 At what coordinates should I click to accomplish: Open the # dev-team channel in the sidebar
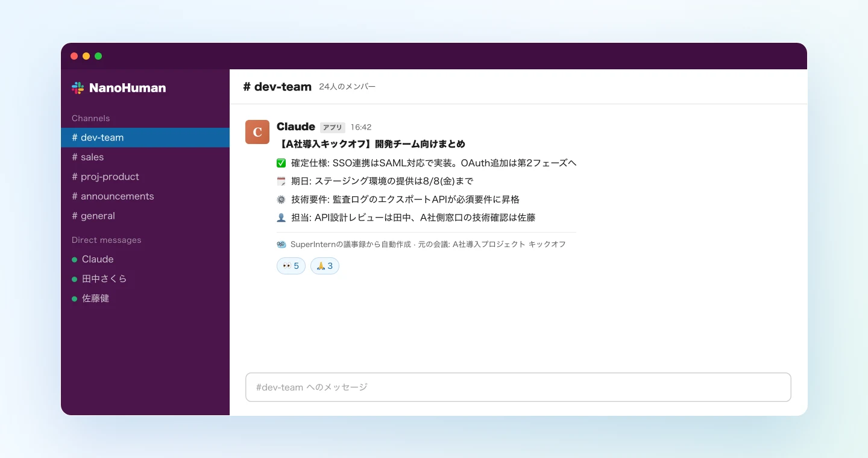(145, 137)
